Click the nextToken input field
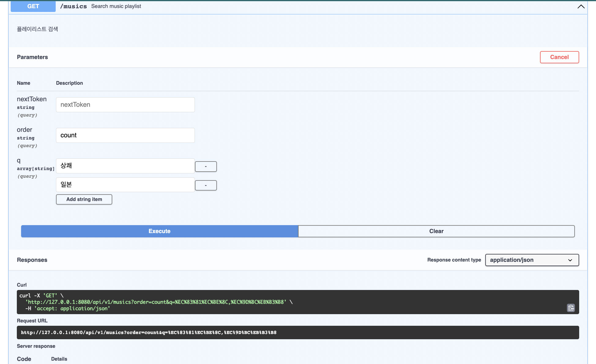This screenshot has height=364, width=596. (125, 105)
